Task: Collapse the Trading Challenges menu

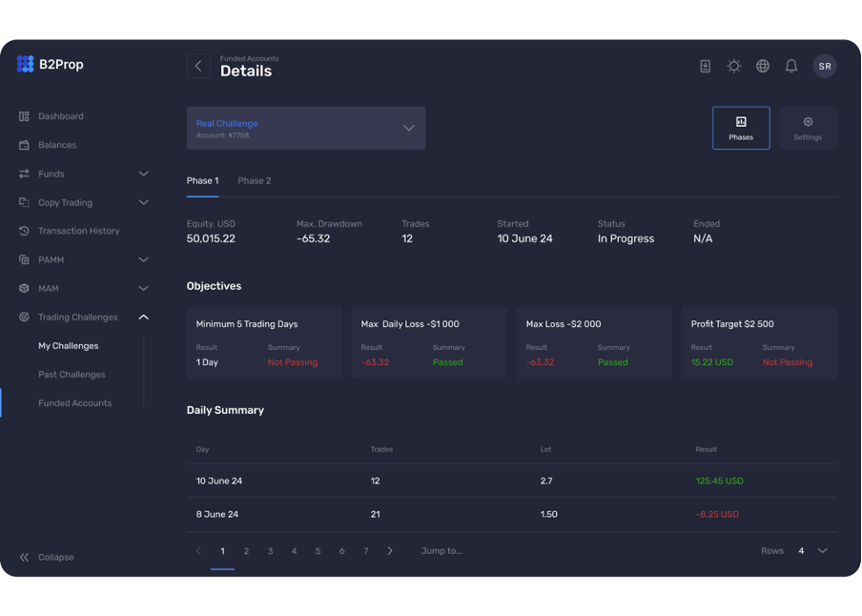Action: click(143, 317)
